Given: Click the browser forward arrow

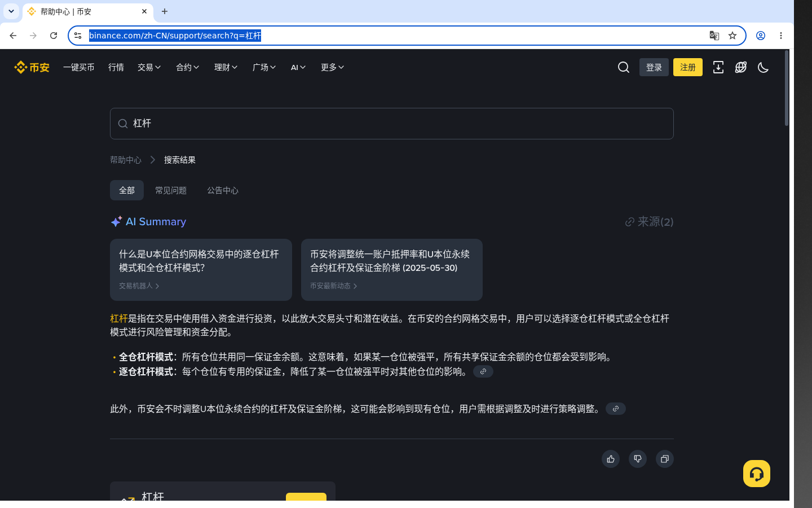Looking at the screenshot, I should pyautogui.click(x=33, y=36).
